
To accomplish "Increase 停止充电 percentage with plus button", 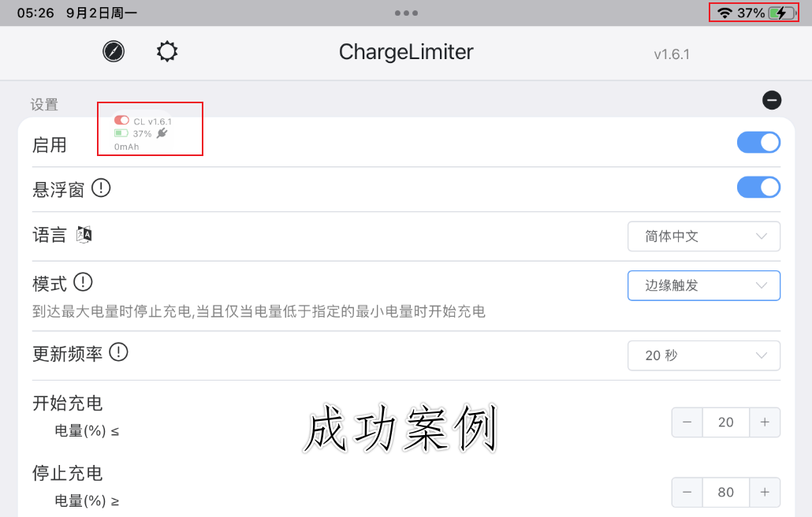I will pos(765,492).
